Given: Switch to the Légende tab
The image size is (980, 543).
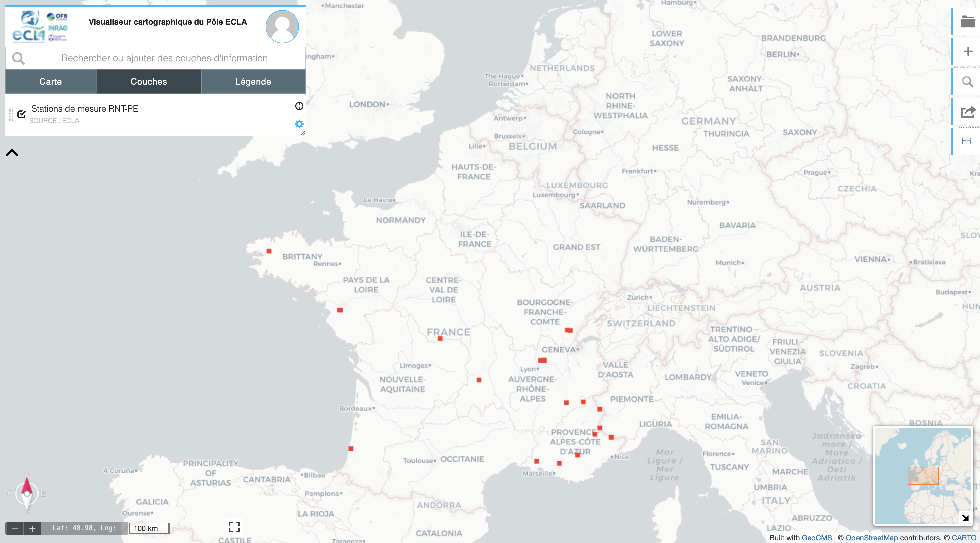Looking at the screenshot, I should (x=253, y=82).
